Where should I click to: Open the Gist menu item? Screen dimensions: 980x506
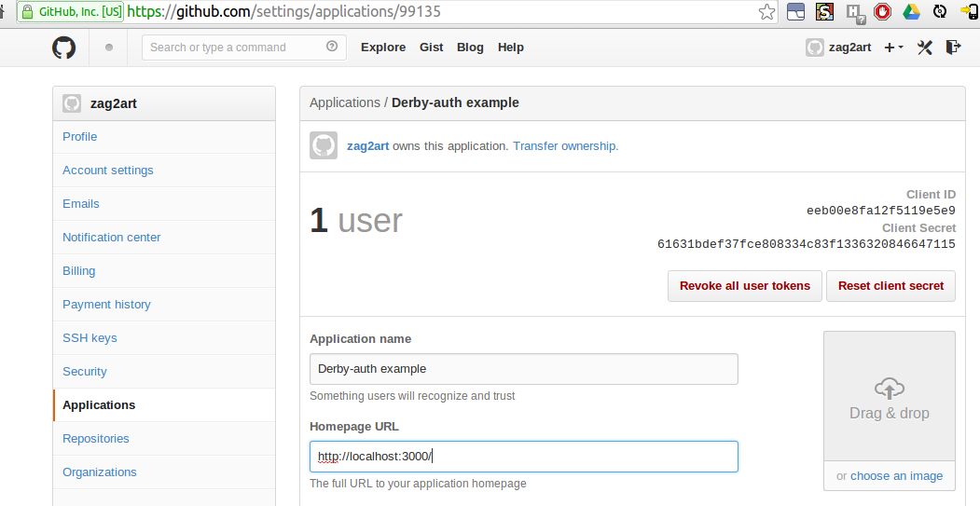(x=432, y=48)
